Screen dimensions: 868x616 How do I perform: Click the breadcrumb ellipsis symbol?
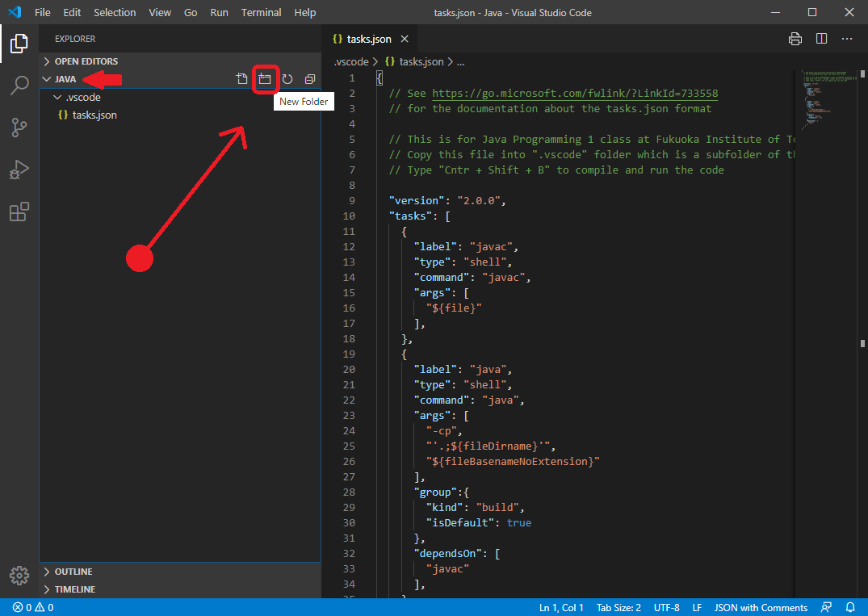460,61
